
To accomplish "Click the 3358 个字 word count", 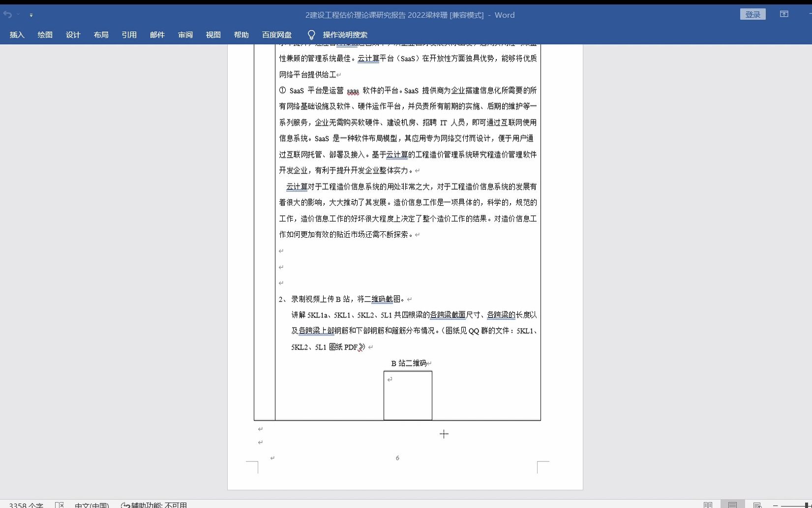I will tap(26, 505).
